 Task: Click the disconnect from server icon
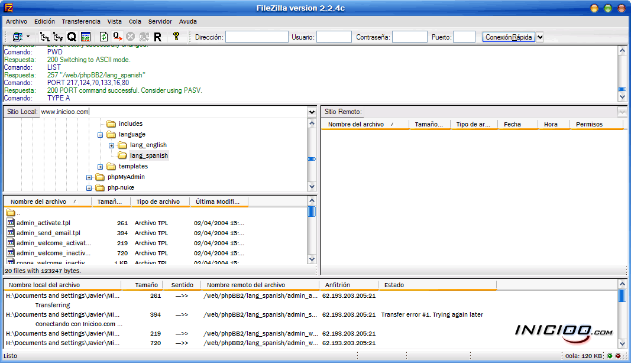click(144, 37)
